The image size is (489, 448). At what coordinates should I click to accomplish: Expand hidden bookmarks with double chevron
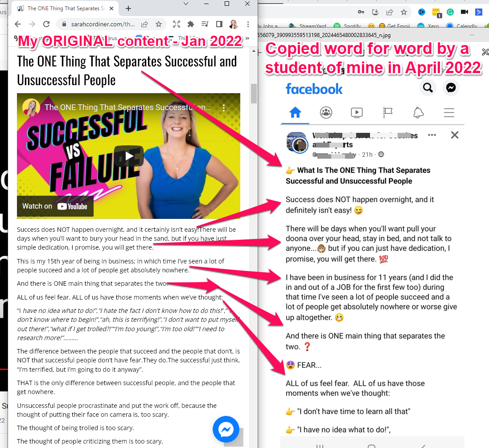pyautogui.click(x=247, y=38)
